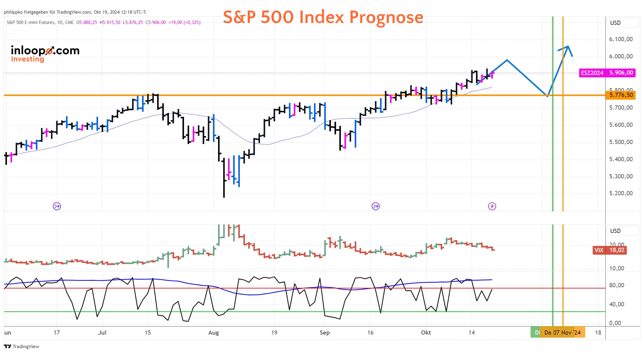Click the S&P 500 Index Prognose headline
This screenshot has width=644, height=353.
coord(323,17)
